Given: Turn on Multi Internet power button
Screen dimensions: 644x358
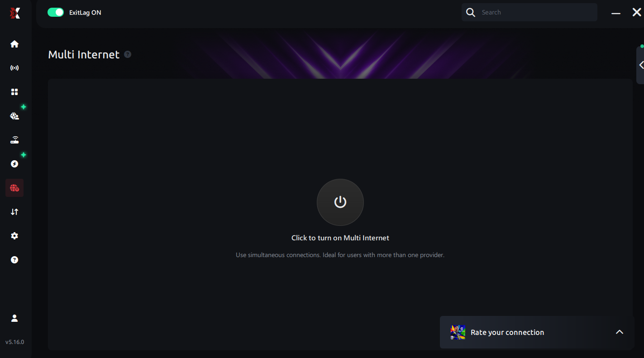Looking at the screenshot, I should pyautogui.click(x=340, y=202).
